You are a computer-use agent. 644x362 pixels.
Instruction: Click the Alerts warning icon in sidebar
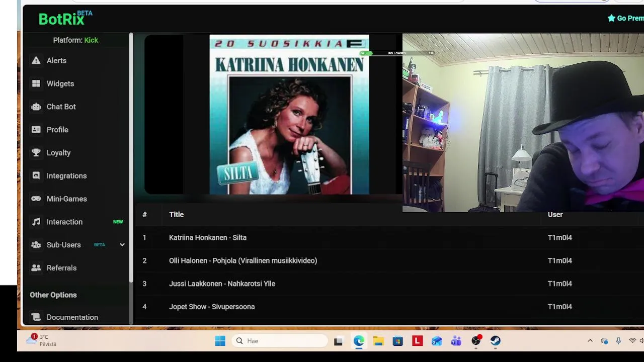36,60
